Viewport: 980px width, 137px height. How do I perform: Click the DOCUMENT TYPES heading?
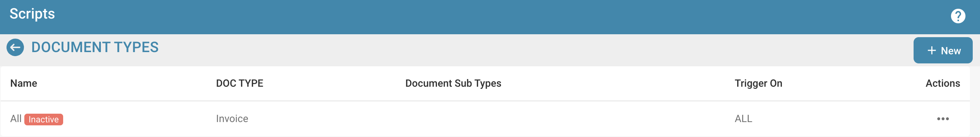(95, 47)
